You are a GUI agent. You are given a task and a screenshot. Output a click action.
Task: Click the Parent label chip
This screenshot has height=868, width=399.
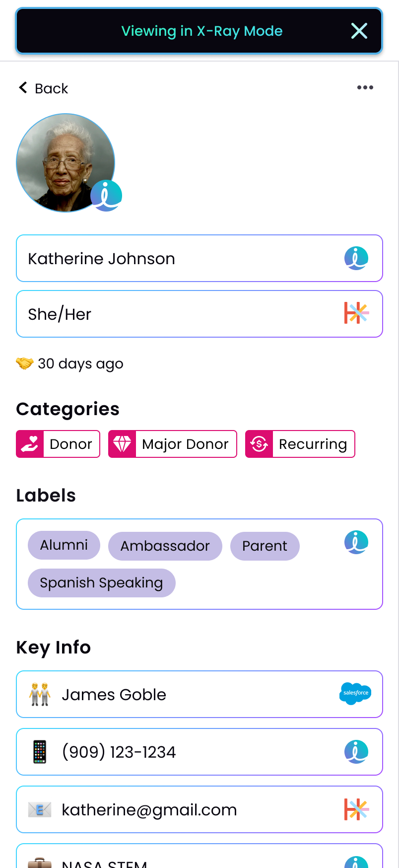265,546
